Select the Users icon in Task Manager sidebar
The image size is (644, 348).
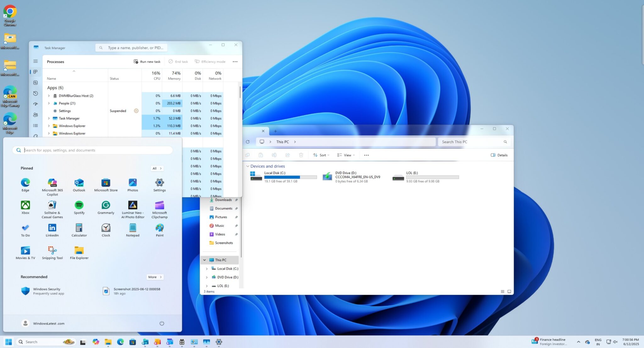click(35, 115)
